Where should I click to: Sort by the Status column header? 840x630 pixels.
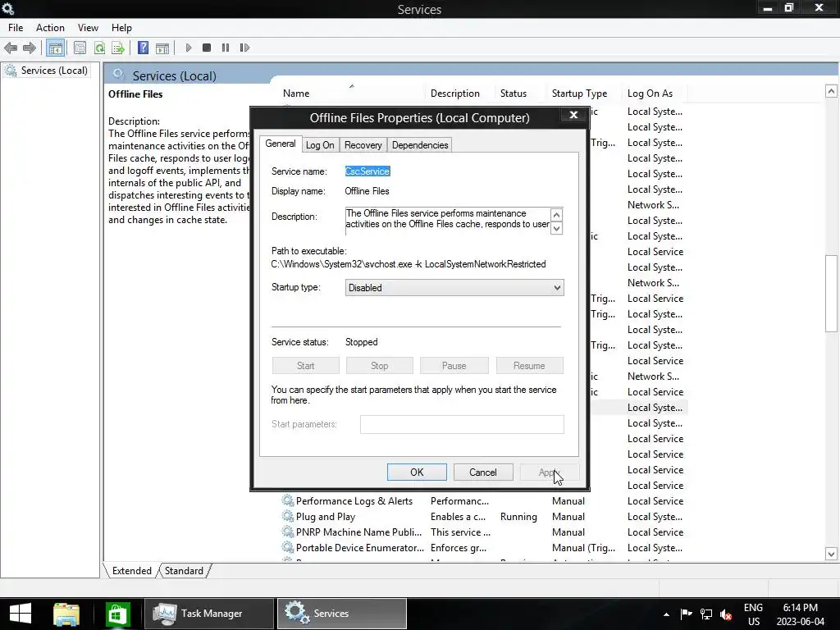(x=519, y=94)
